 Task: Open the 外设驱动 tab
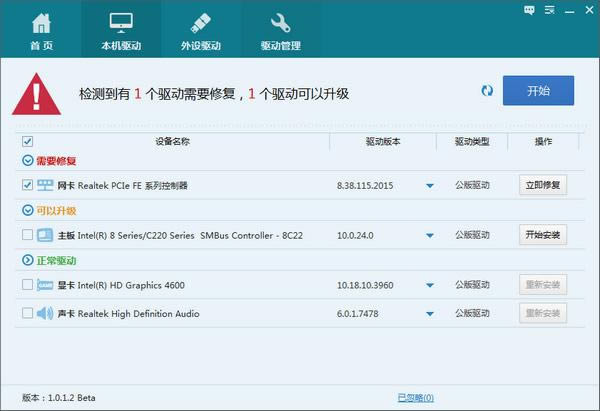201,31
